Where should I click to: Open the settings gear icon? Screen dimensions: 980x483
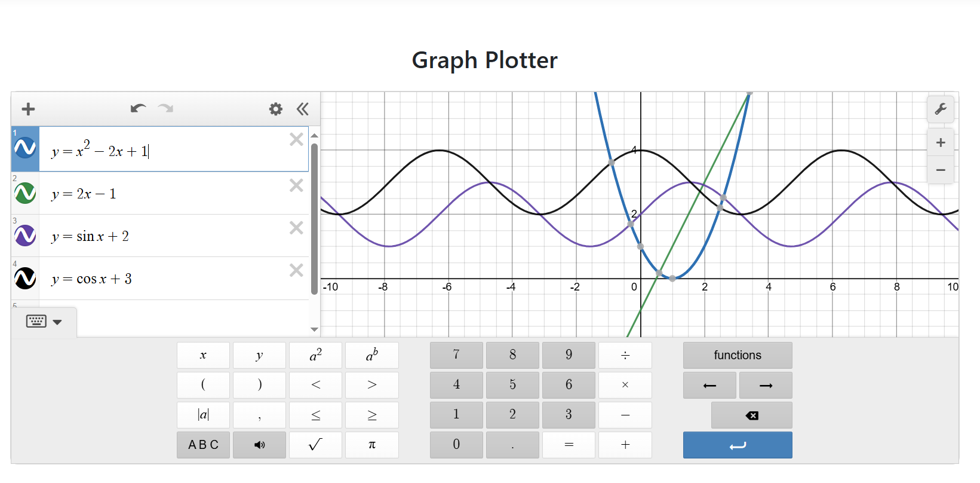(x=275, y=109)
